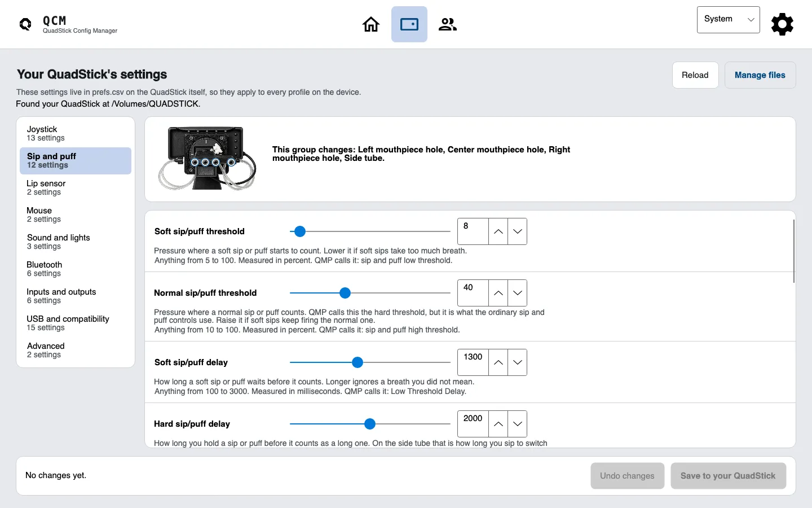Click the 'Hard sip/puff delay' label
Image resolution: width=812 pixels, height=508 pixels.
pyautogui.click(x=192, y=424)
